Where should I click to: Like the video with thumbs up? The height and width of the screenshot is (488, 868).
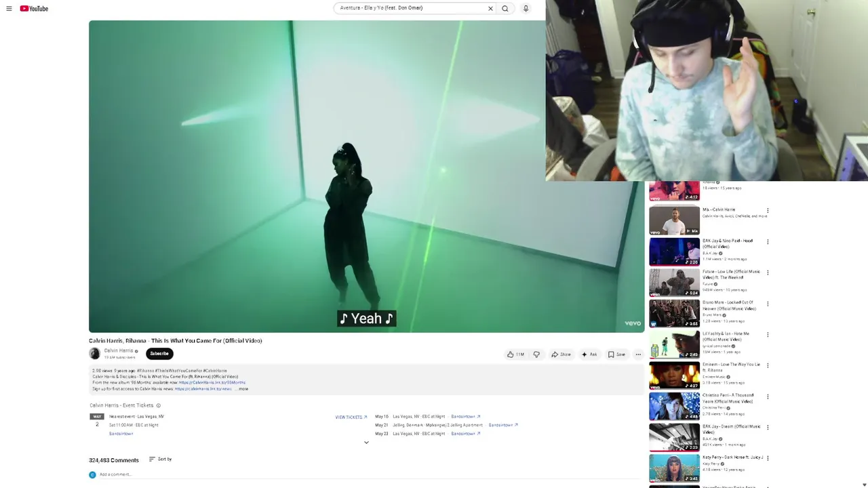pos(516,354)
